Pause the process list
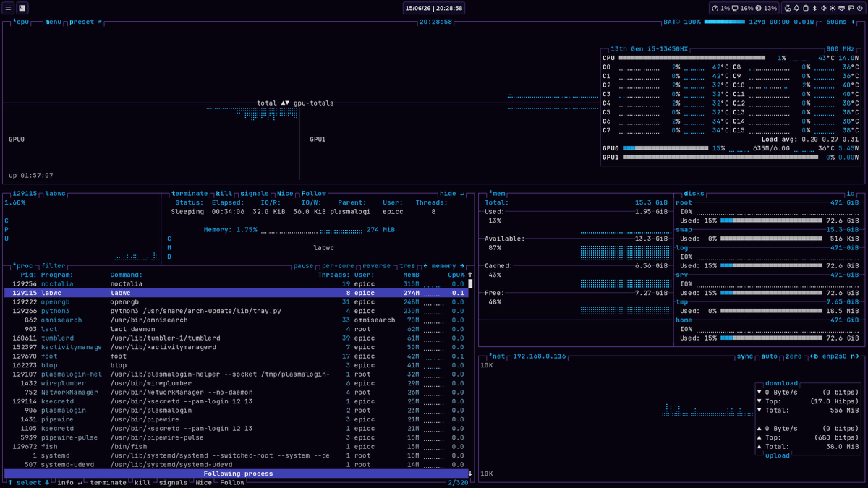868x488 pixels. coord(303,266)
